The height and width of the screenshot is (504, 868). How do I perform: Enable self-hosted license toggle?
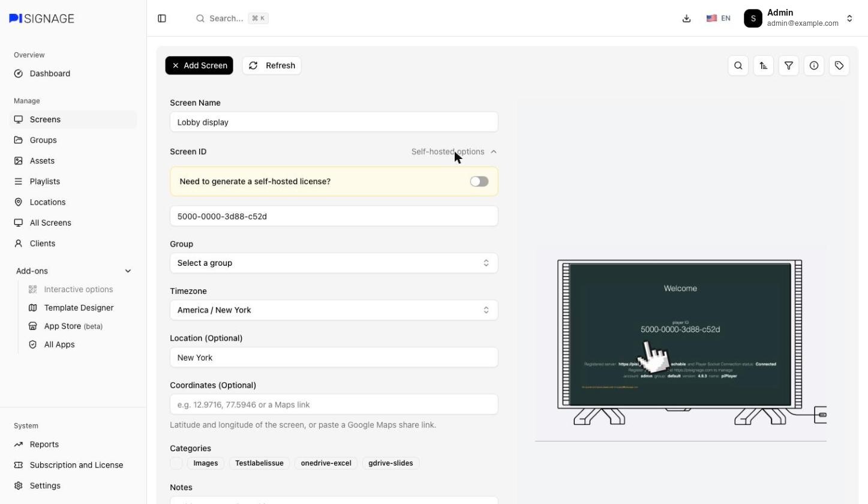click(x=479, y=181)
